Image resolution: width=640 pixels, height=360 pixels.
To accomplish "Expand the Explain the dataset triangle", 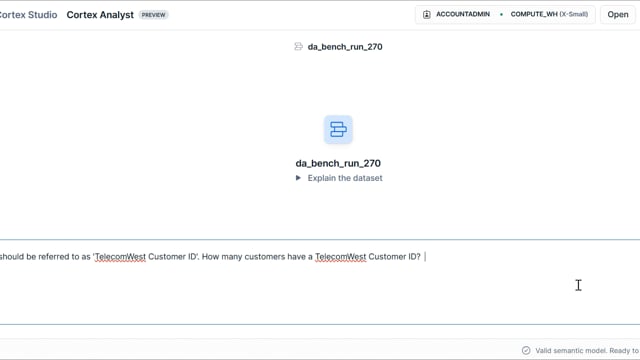I will [298, 178].
